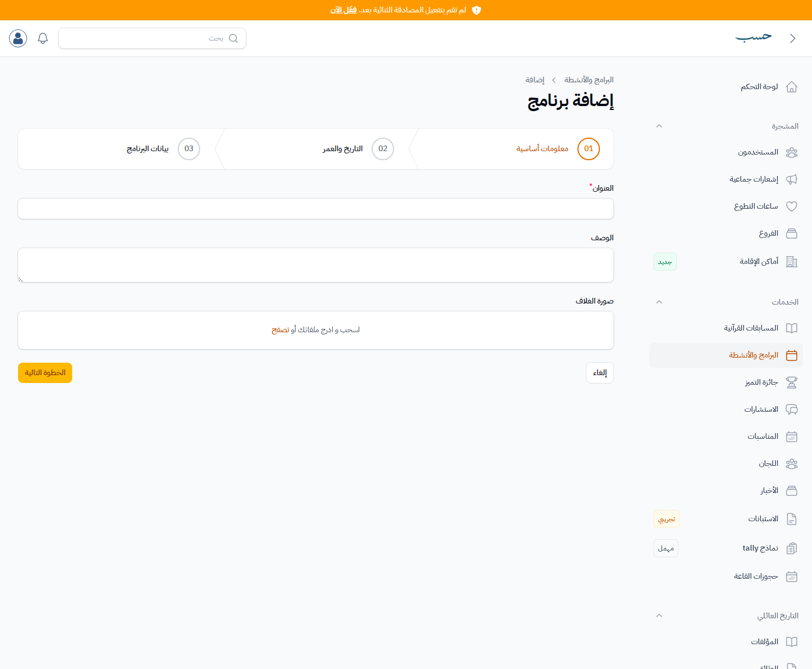This screenshot has width=812, height=669.
Task: Click the trophy icon beside جائزة التميز
Action: [792, 382]
